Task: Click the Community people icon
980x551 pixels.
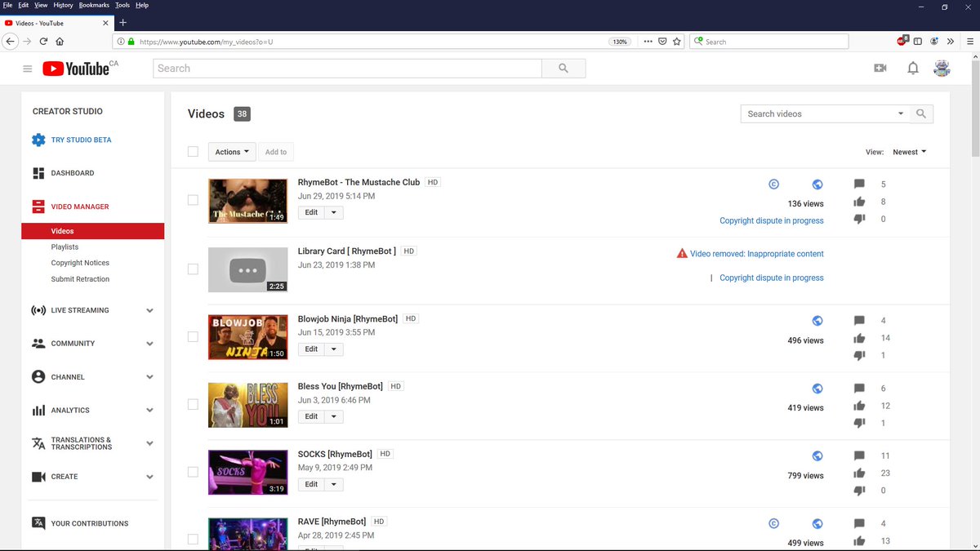Action: [x=38, y=344]
